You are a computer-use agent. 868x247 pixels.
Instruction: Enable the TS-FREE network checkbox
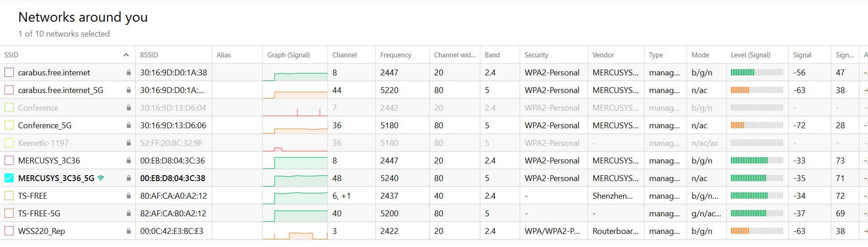(9, 196)
